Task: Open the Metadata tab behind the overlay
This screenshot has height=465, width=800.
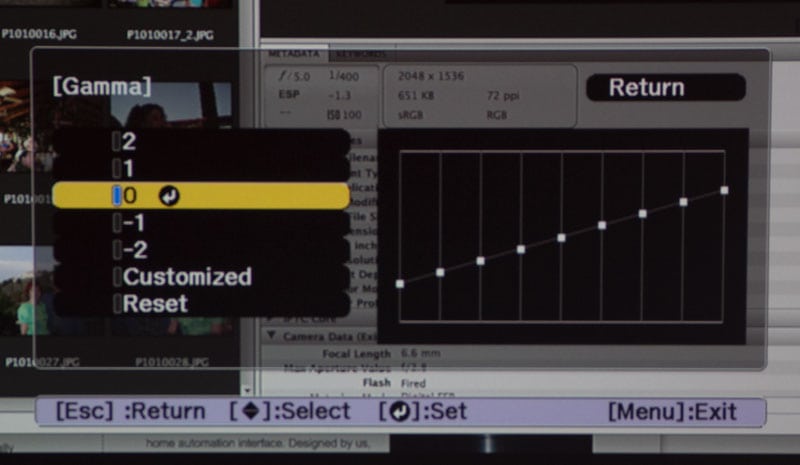Action: (294, 54)
